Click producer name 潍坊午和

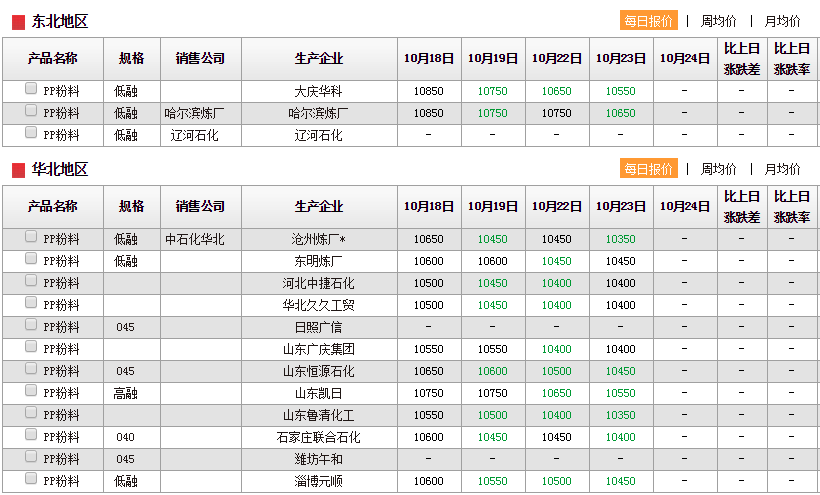[x=318, y=459]
